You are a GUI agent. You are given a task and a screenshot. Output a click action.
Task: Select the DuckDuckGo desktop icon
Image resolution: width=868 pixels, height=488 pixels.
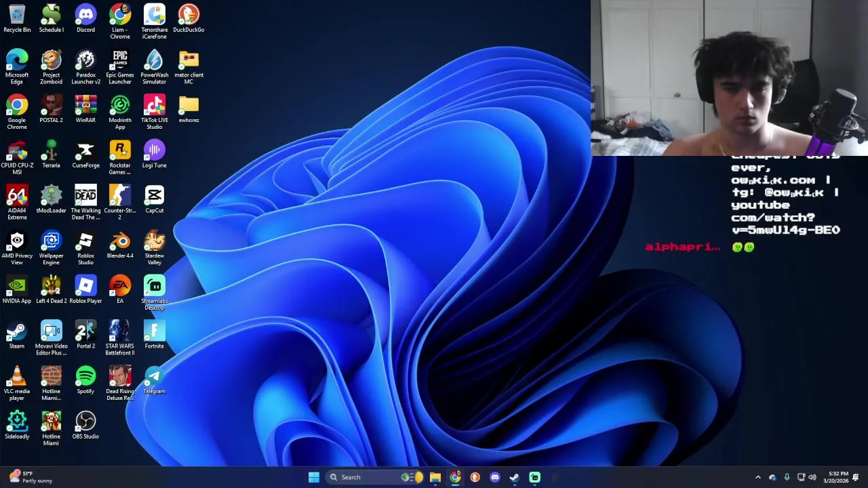[x=189, y=19]
